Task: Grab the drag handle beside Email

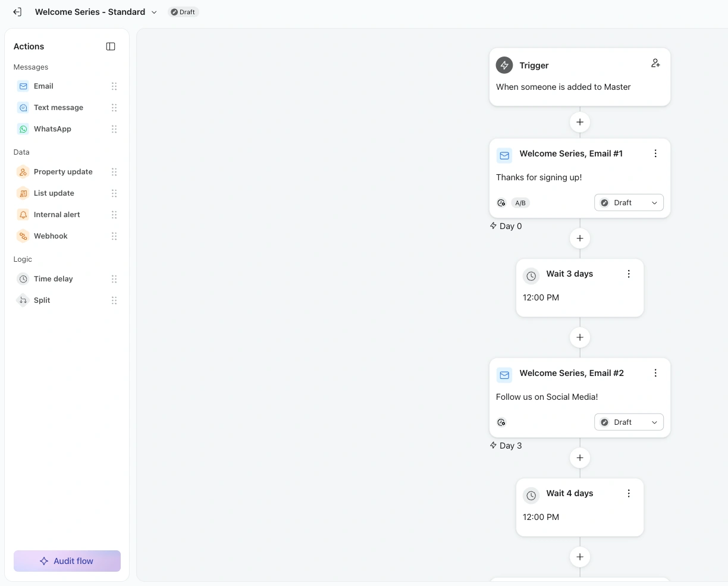Action: [x=114, y=86]
